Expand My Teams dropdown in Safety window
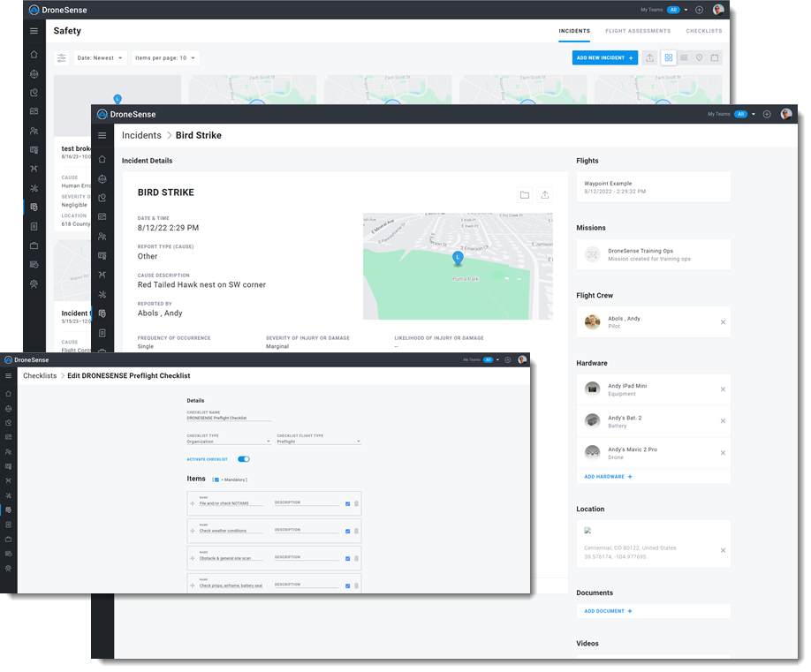This screenshot has width=811, height=672. tap(686, 10)
